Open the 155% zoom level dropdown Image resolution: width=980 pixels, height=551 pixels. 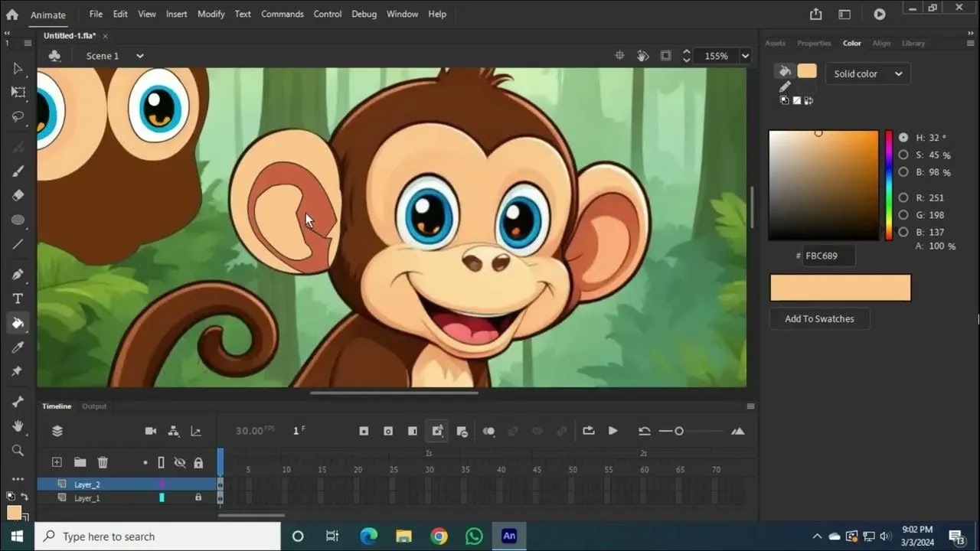pyautogui.click(x=744, y=56)
